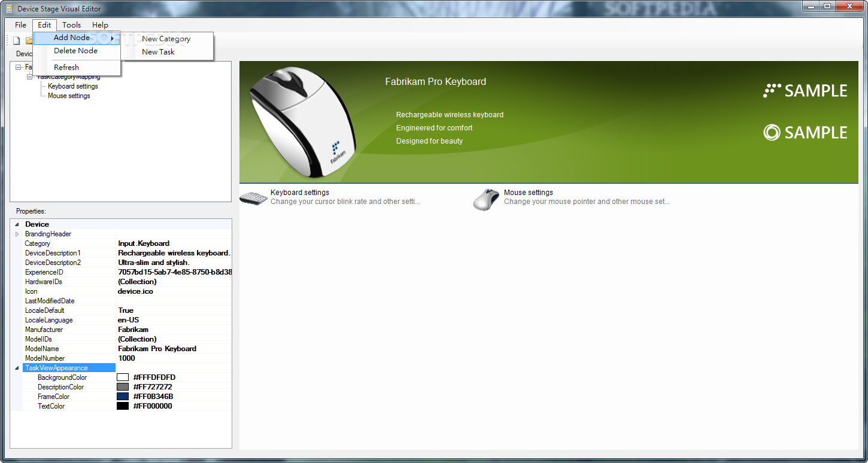Click the FrameColor dark blue swatch
This screenshot has height=463, width=868.
[x=123, y=397]
